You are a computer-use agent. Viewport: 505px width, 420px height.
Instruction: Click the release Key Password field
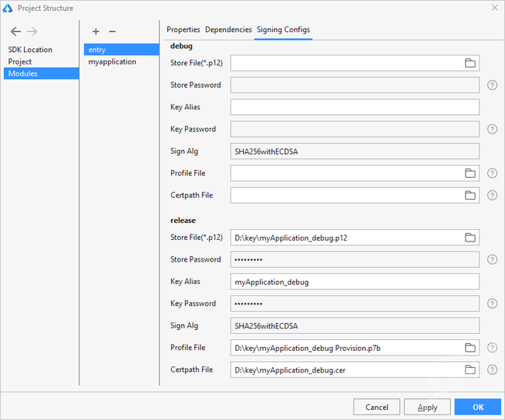[354, 304]
